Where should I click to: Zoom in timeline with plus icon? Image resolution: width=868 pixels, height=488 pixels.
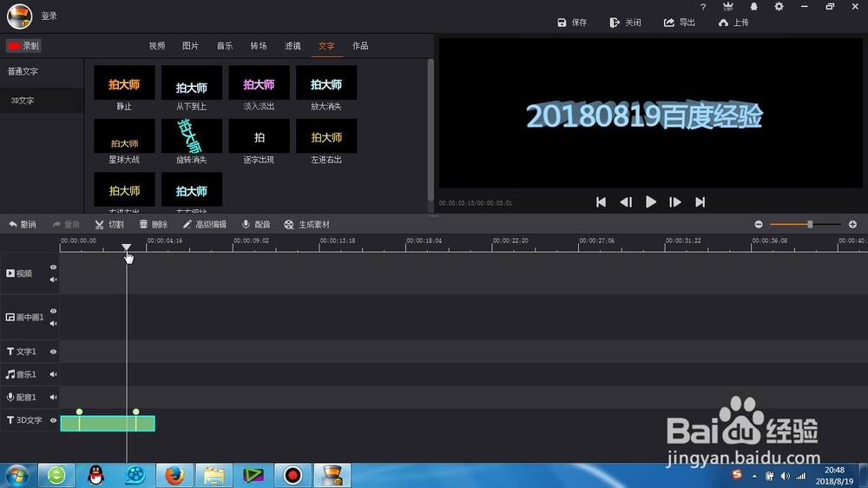(x=852, y=224)
